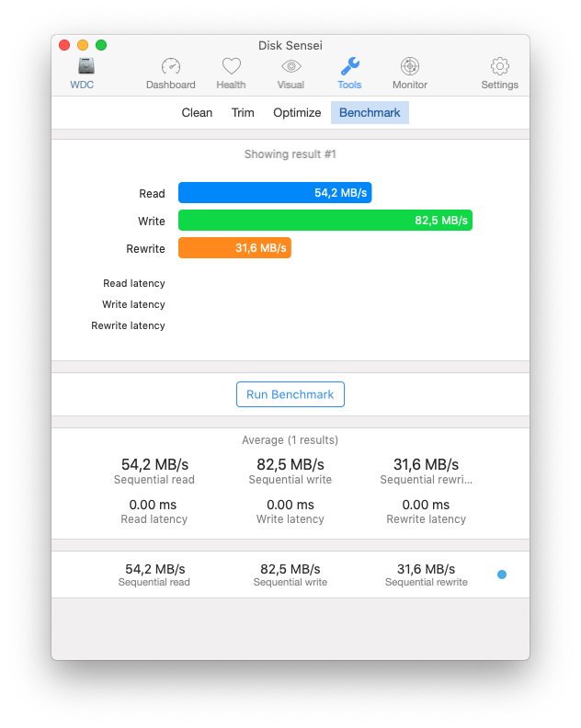Screen dimensions: 581x728
Task: Open the Monitor radar icon
Action: (x=410, y=66)
